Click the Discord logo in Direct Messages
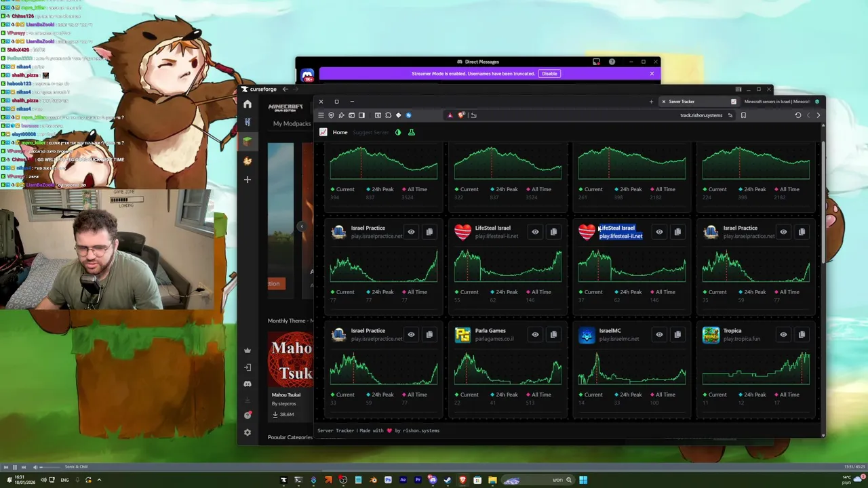 pyautogui.click(x=307, y=75)
